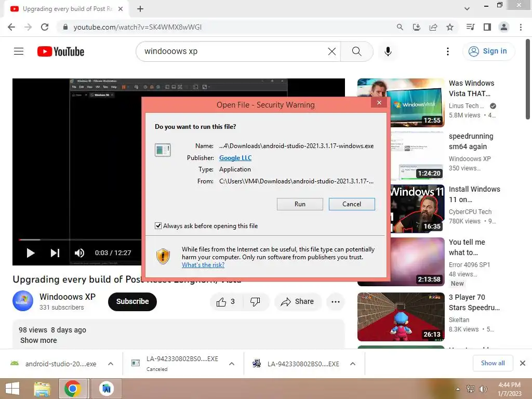532x399 pixels.
Task: Toggle the Chrome side panel icon
Action: pyautogui.click(x=487, y=27)
